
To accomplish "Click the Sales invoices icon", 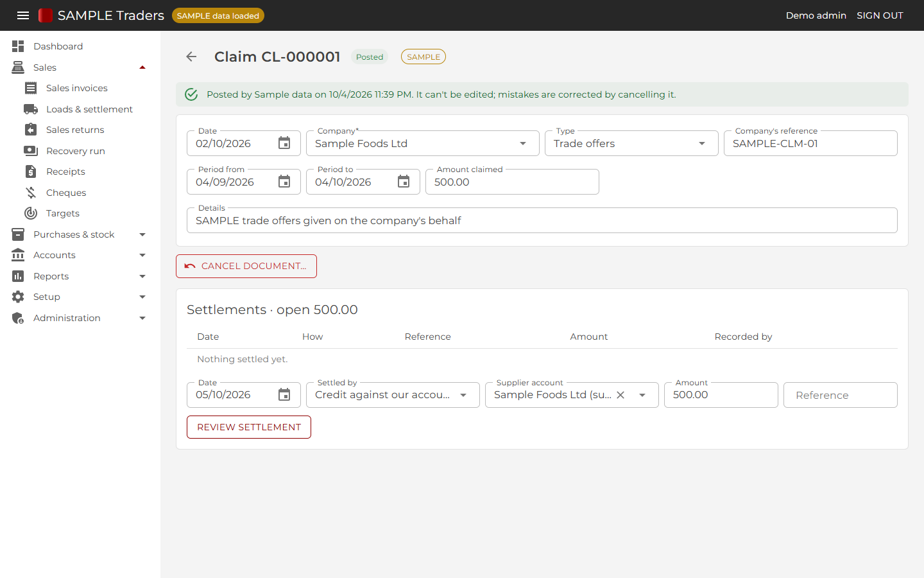I will (x=31, y=88).
